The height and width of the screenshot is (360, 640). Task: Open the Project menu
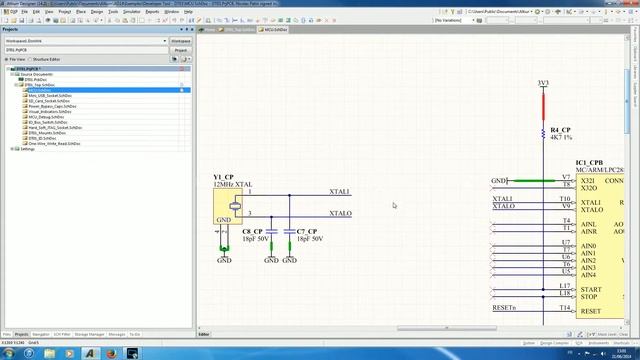point(64,12)
